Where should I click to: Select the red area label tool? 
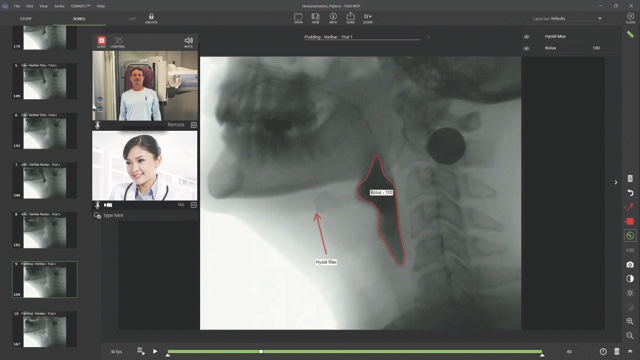click(630, 221)
